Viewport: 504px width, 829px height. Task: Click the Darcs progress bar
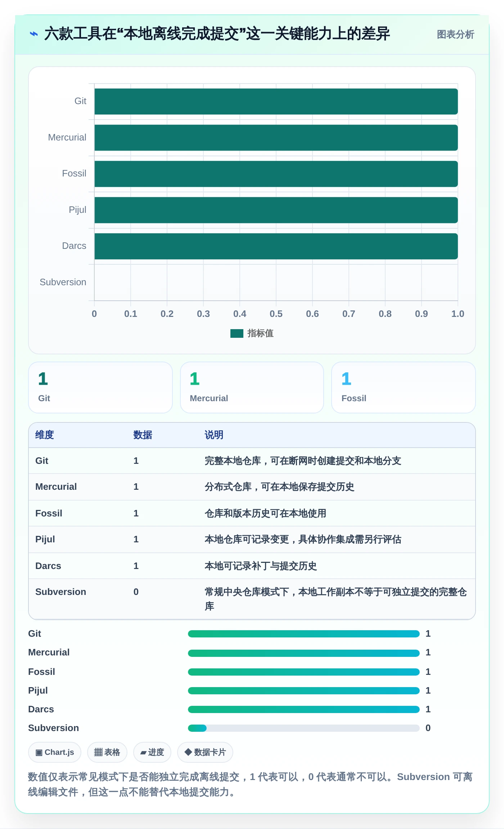tap(304, 709)
